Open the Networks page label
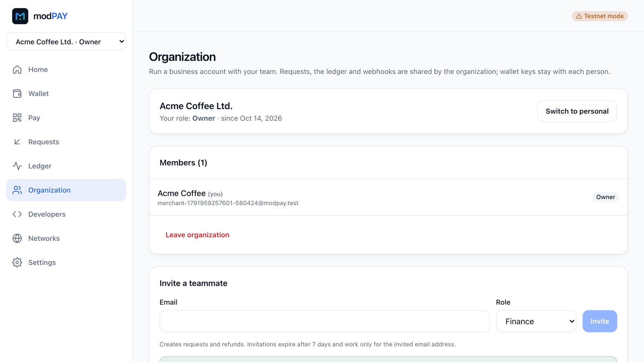The height and width of the screenshot is (362, 644). pyautogui.click(x=44, y=239)
